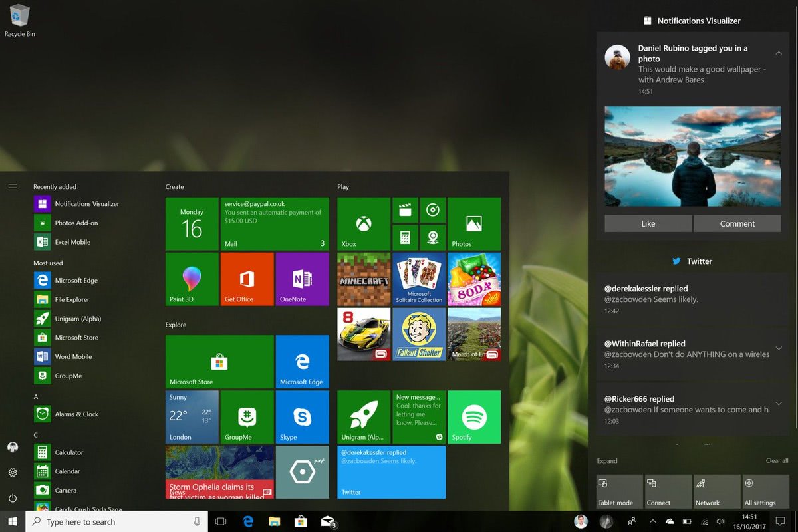Click Clear all in the Action Center

(777, 460)
